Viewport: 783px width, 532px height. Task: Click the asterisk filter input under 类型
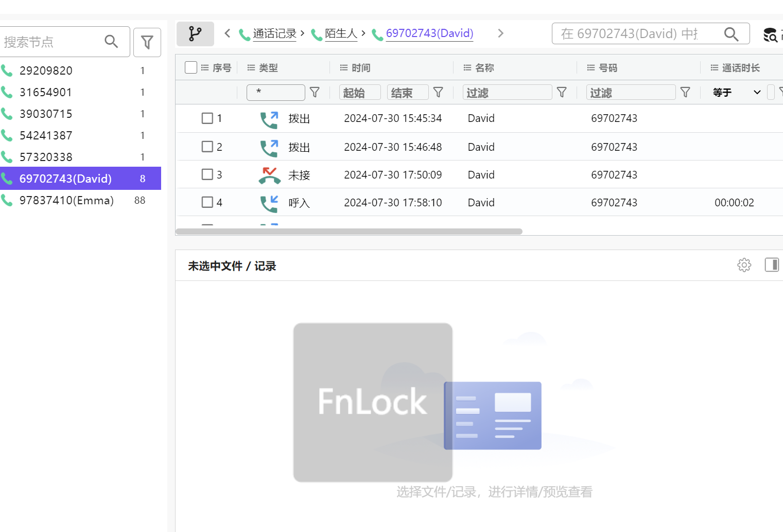[x=275, y=92]
